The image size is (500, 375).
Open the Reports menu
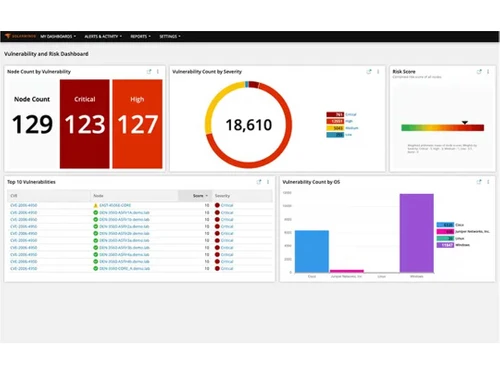point(140,36)
